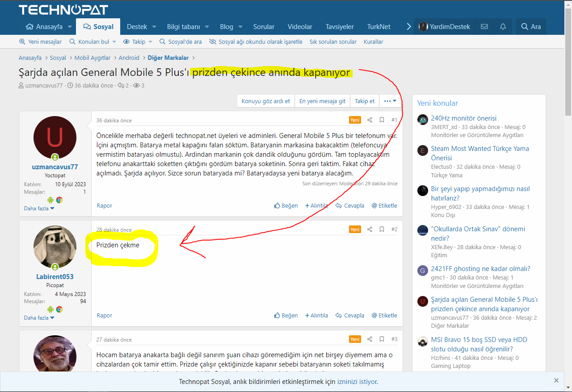The height and width of the screenshot is (392, 572).
Task: Open the Labirent053 penguin avatar
Action: pos(55,247)
